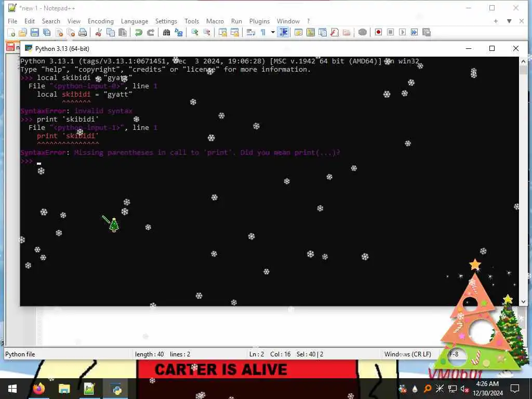The height and width of the screenshot is (399, 532).
Task: Open Find with the binoculars icon
Action: [x=166, y=33]
